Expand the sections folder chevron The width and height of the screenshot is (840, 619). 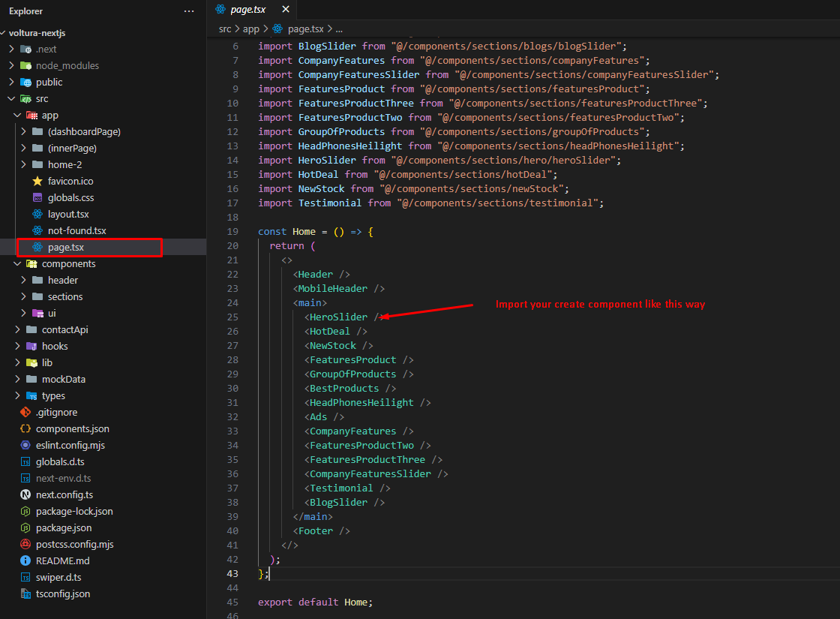click(23, 297)
